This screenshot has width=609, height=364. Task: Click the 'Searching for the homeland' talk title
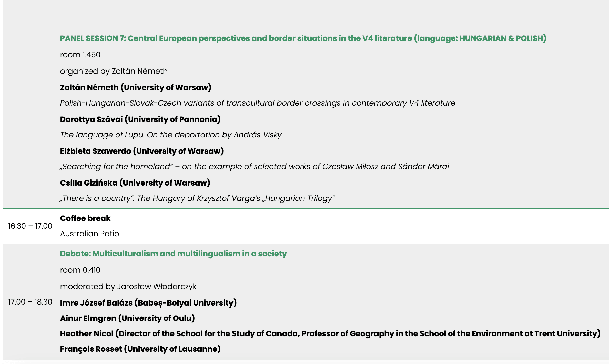point(254,167)
